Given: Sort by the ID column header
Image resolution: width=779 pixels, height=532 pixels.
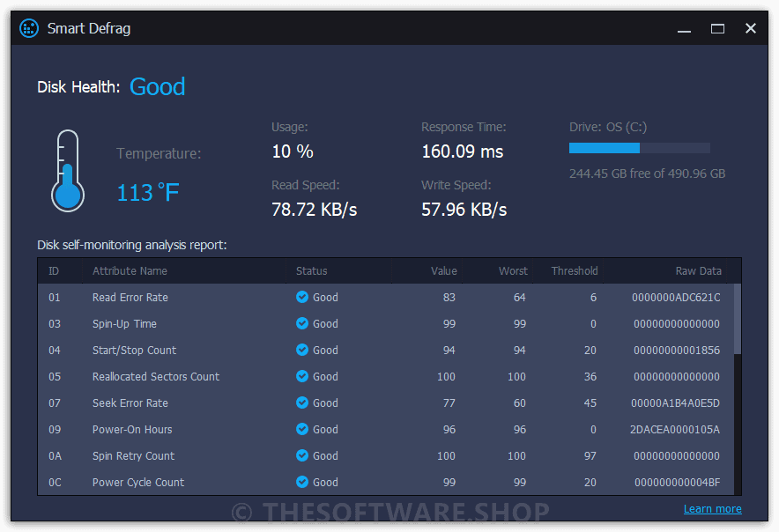Looking at the screenshot, I should pos(54,270).
